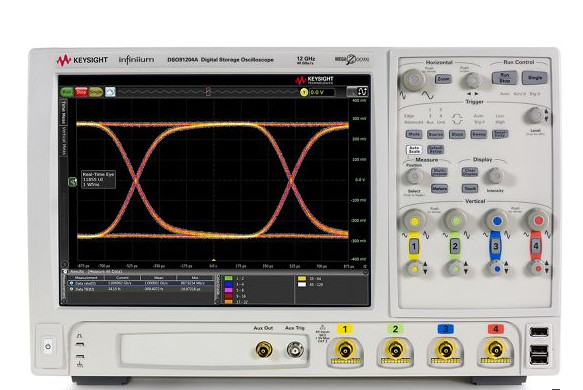Screen dimensions: 583x390
Task: Tap the red Stop button on screen
Action: [81, 92]
